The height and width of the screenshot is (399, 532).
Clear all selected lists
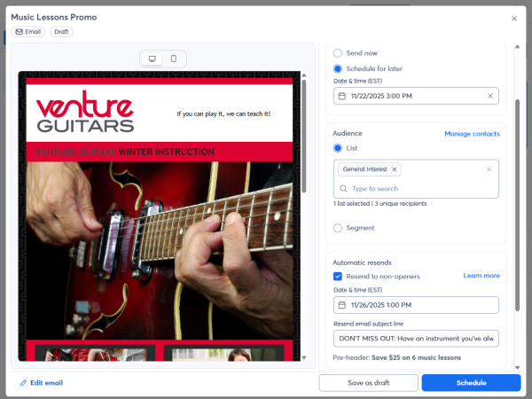(489, 168)
